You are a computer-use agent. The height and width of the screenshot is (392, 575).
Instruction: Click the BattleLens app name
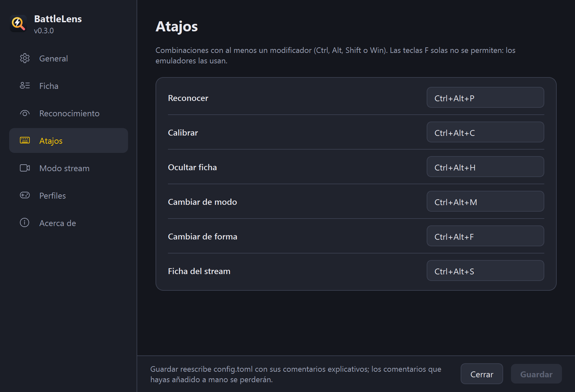58,19
